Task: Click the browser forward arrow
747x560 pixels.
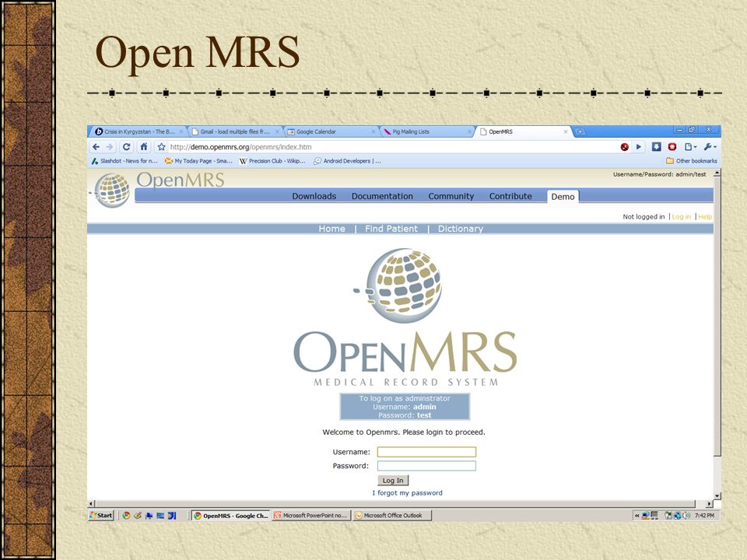Action: (x=110, y=147)
